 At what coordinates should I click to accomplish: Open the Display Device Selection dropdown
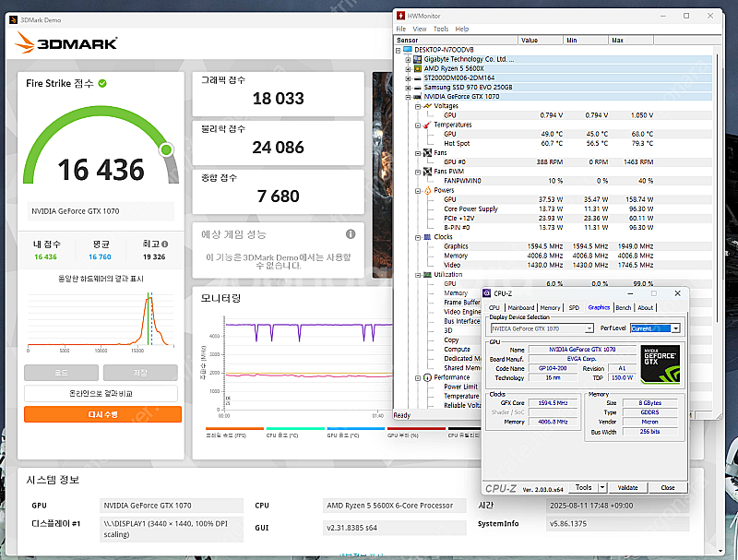(x=589, y=328)
